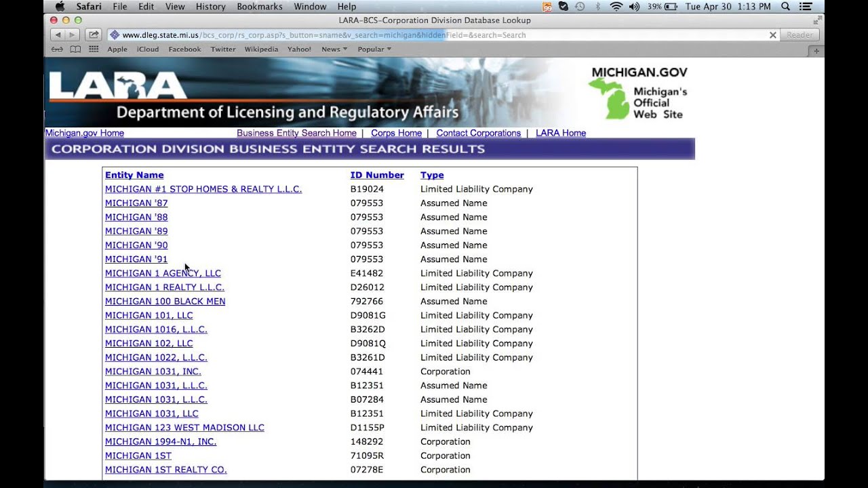Open the Apple menu
This screenshot has height=488, width=868.
point(60,7)
